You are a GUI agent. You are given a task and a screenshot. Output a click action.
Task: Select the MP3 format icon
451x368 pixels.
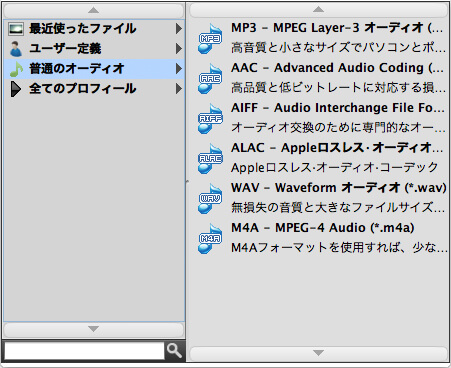[x=210, y=39]
